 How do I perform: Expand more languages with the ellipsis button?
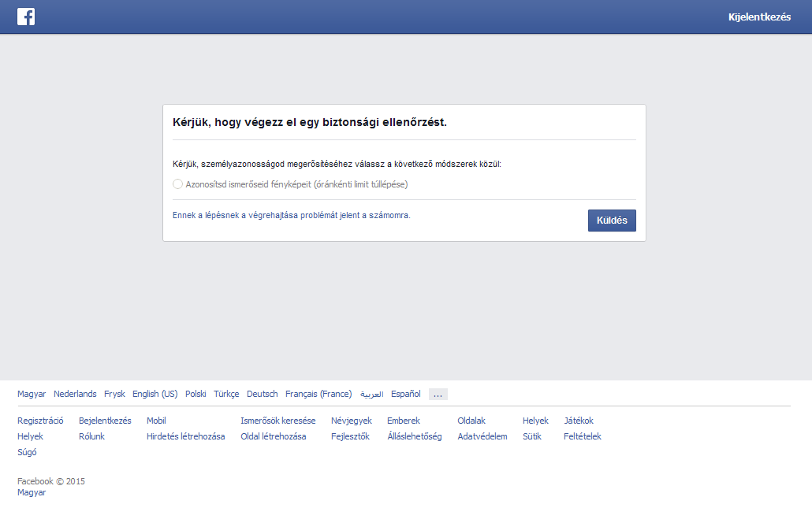pos(438,395)
